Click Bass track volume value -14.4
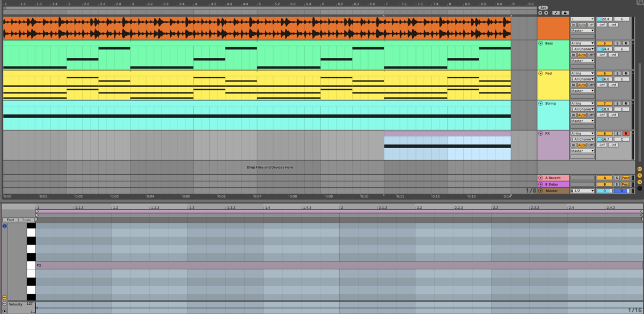This screenshot has height=314, width=644. pos(605,49)
